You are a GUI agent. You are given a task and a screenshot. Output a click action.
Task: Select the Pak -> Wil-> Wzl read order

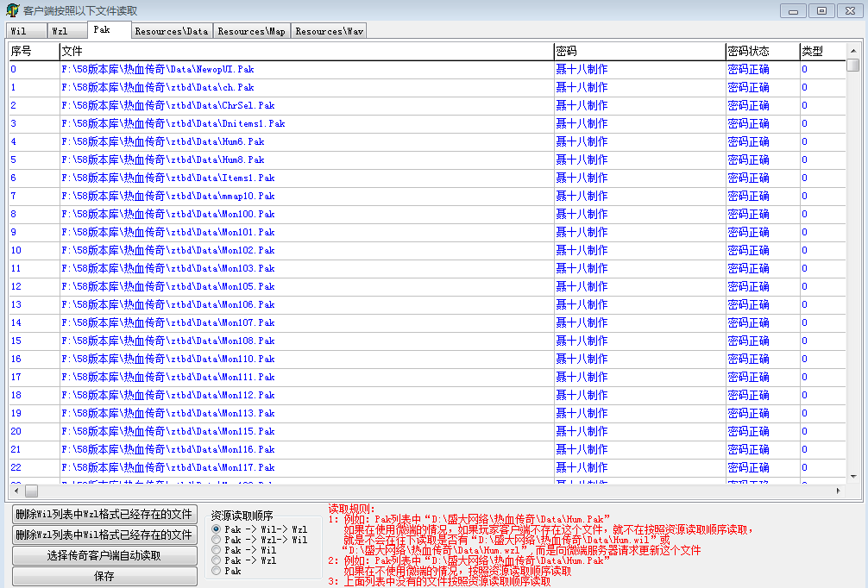pos(216,529)
